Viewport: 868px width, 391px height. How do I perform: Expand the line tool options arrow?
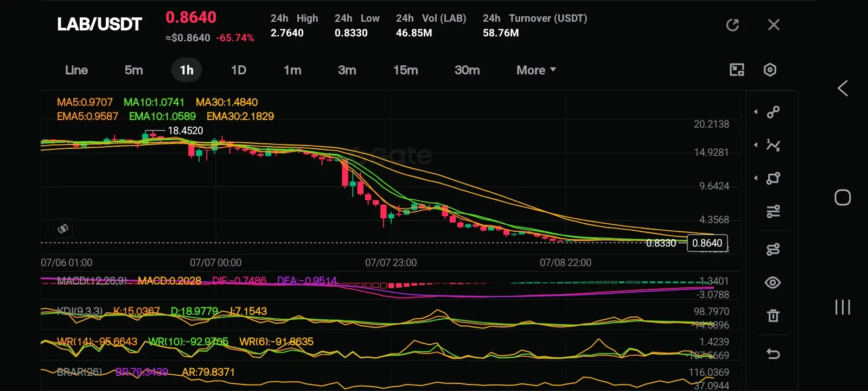coord(756,112)
